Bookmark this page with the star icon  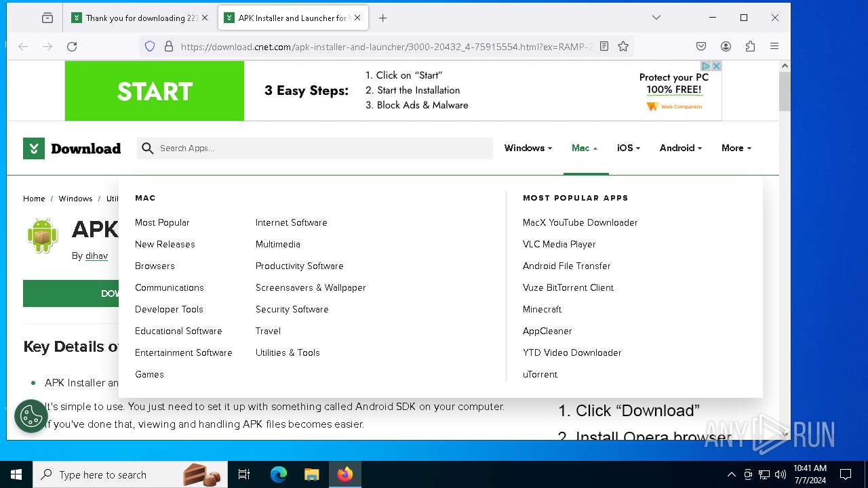tap(623, 46)
